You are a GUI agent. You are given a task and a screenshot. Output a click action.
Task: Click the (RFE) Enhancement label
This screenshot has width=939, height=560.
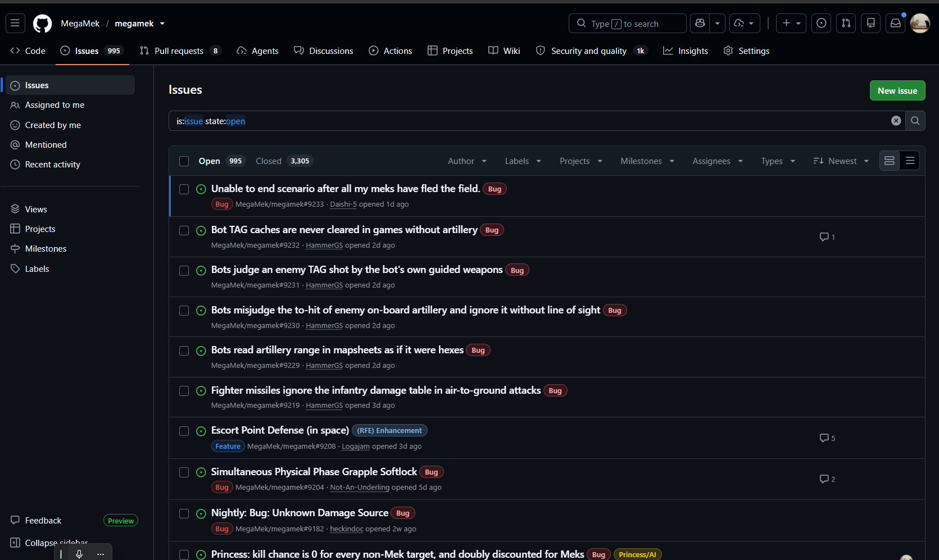[389, 431]
